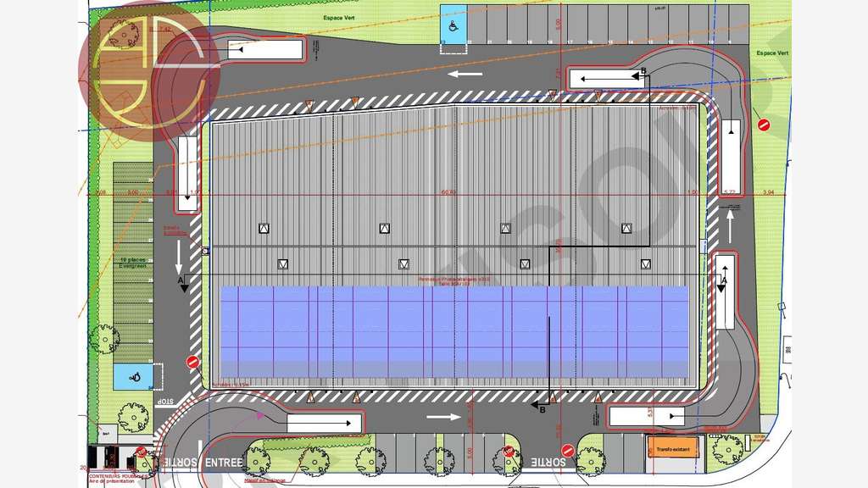Click the white left-pointing arrow on the top road
Image resolution: width=868 pixels, height=488 pixels.
click(465, 74)
